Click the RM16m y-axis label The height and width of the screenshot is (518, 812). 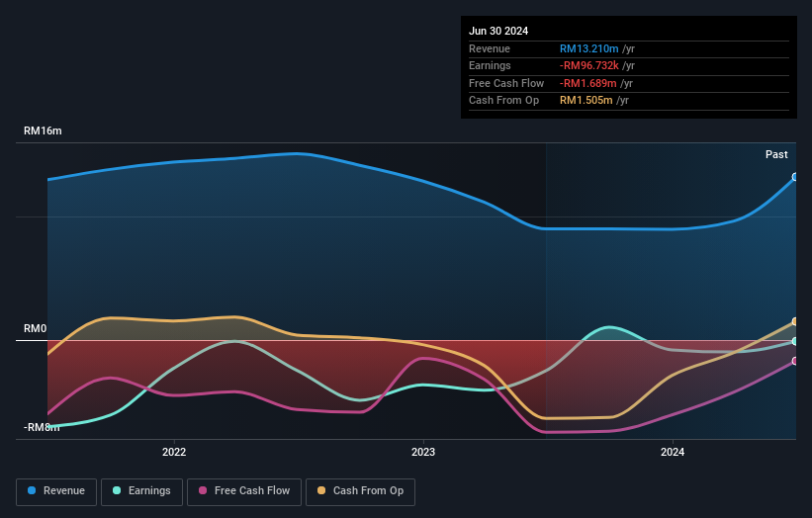click(43, 130)
